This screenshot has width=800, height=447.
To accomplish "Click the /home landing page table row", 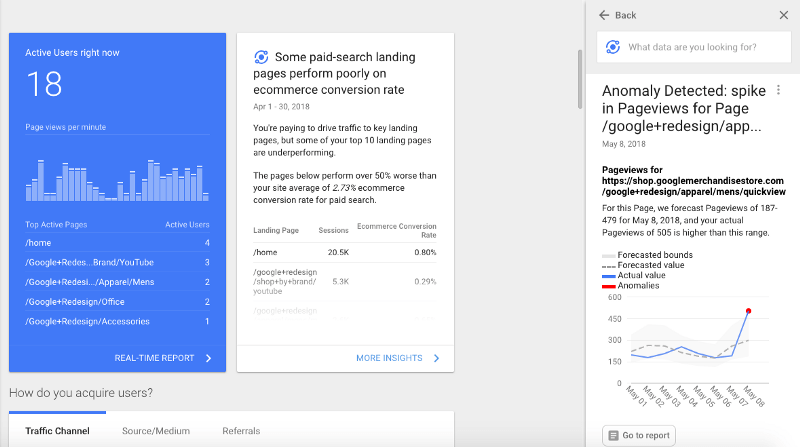I will 345,253.
